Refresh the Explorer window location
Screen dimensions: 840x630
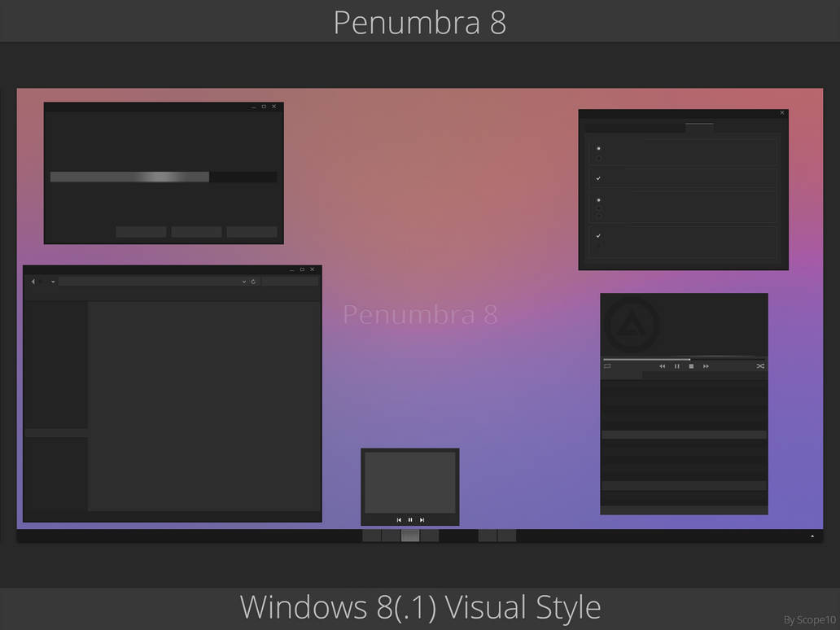pos(253,282)
